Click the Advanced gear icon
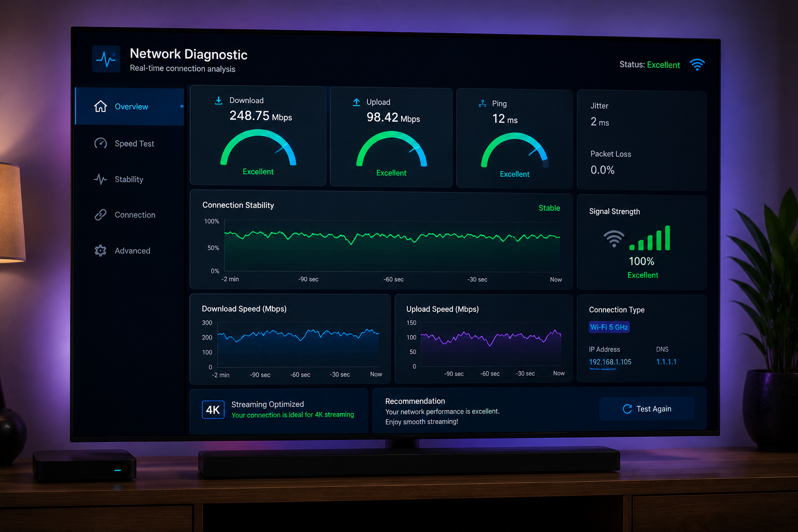 (x=101, y=250)
